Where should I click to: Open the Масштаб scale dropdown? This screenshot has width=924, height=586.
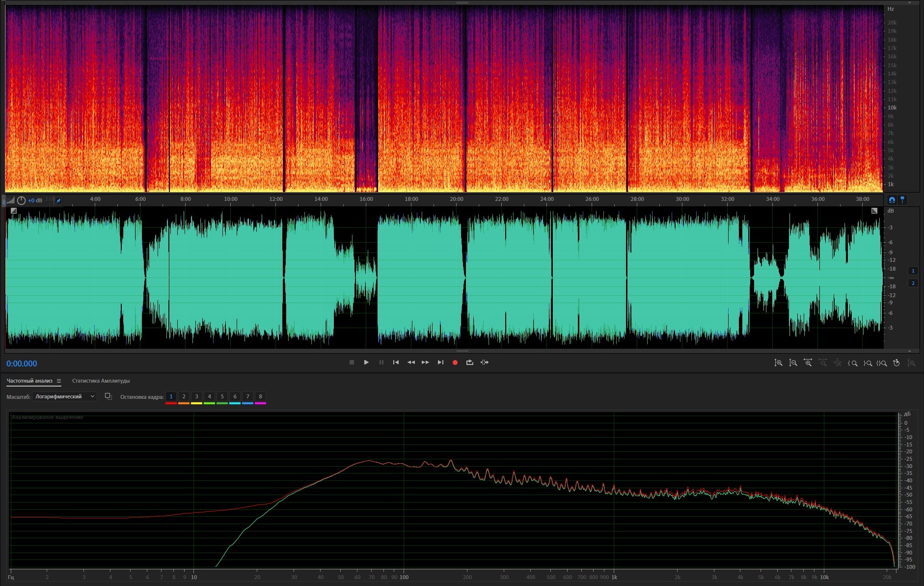coord(64,396)
